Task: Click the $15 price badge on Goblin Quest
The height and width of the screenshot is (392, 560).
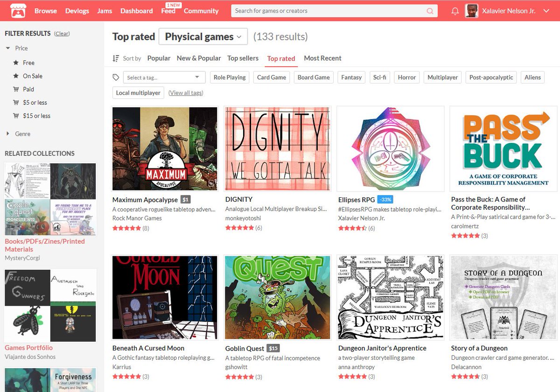Action: 273,348
